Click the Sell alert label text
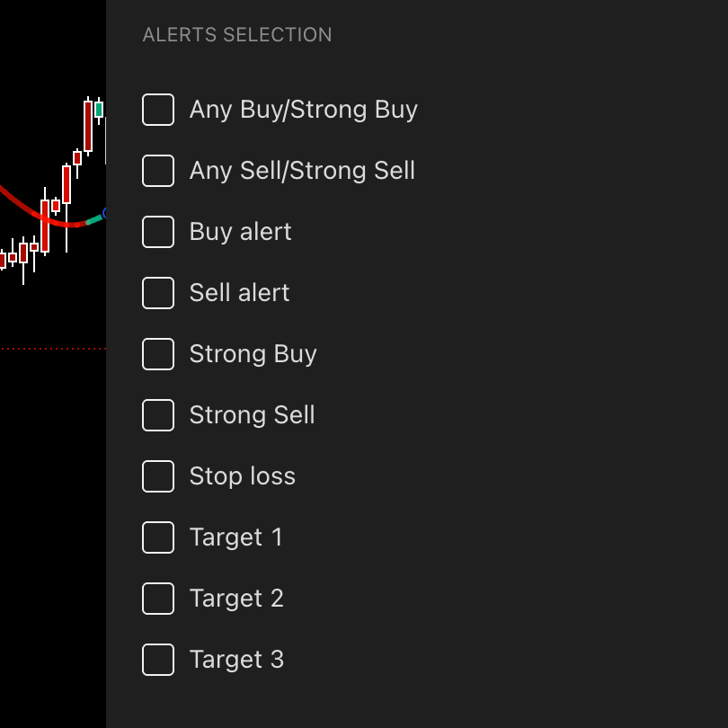 [239, 293]
